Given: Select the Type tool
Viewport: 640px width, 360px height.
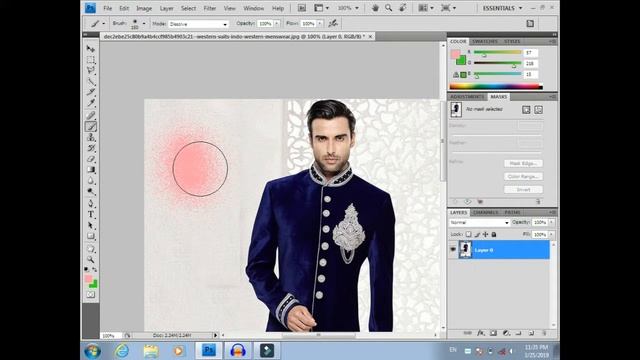Looking at the screenshot, I should [91, 215].
